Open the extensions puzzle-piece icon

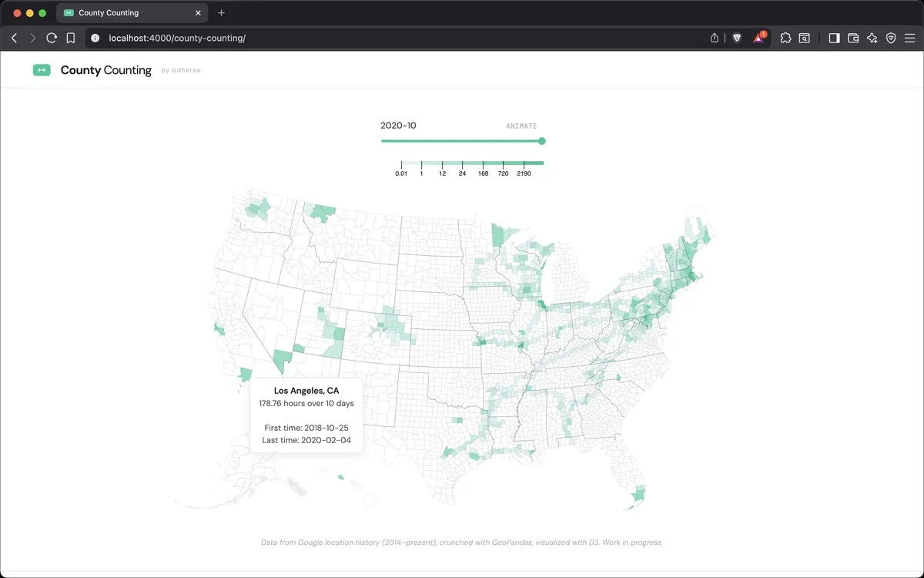click(x=785, y=38)
